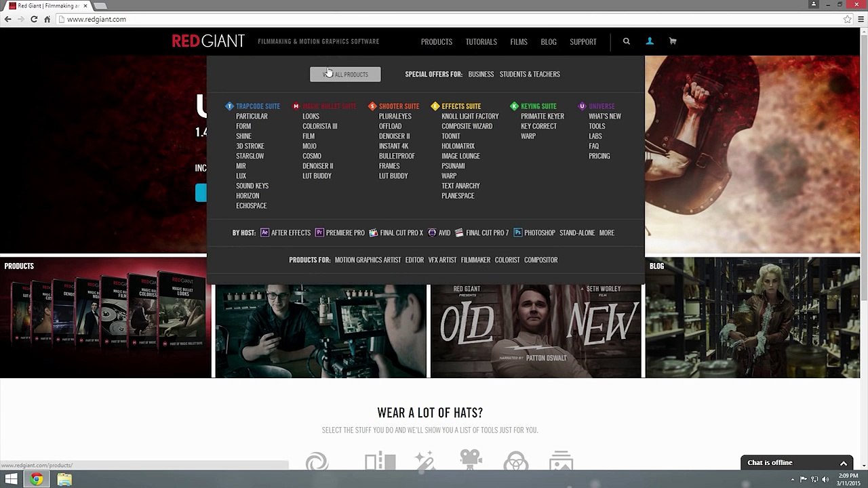This screenshot has height=488, width=868.
Task: Open Universe Pricing link
Action: click(599, 156)
